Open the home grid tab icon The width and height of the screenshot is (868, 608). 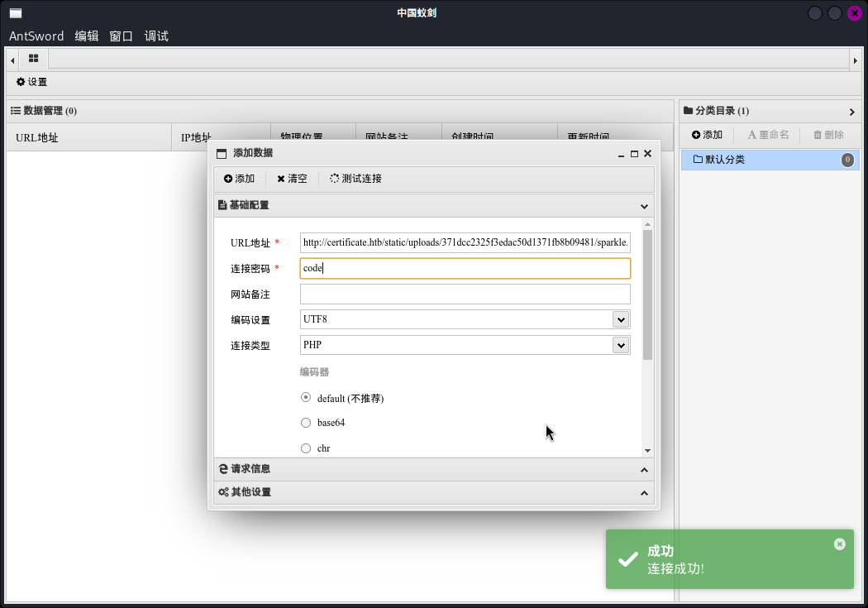click(x=33, y=58)
